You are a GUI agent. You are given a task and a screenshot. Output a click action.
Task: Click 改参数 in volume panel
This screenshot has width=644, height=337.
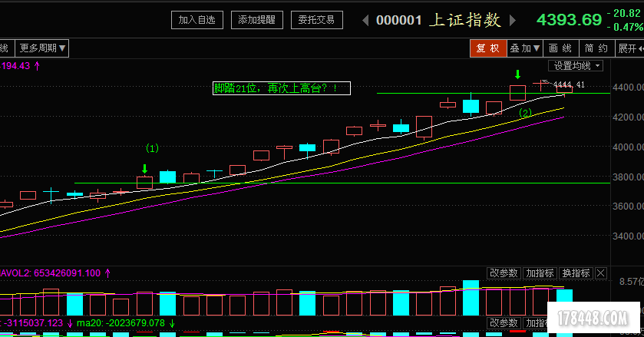504,273
